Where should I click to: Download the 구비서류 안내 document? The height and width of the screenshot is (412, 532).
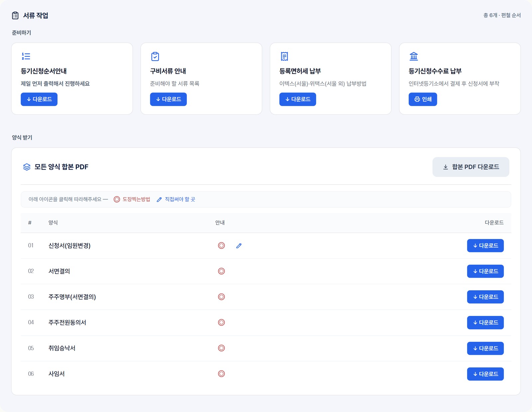coord(168,99)
